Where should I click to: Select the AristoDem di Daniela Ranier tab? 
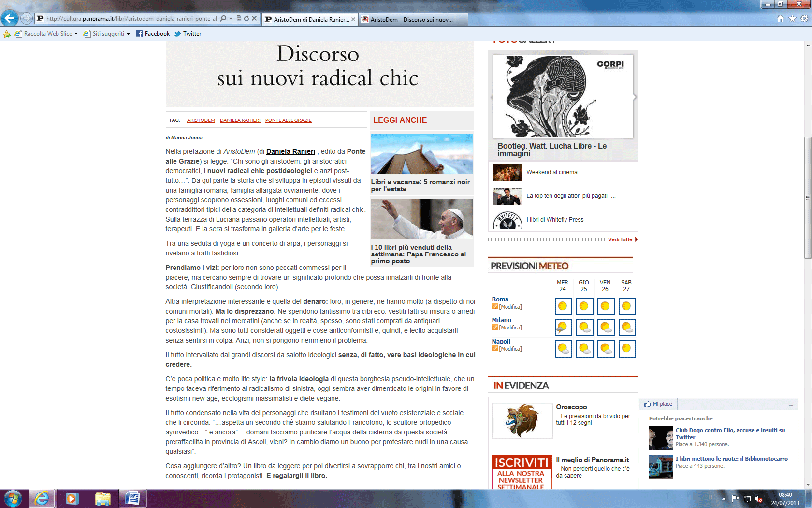[x=310, y=19]
